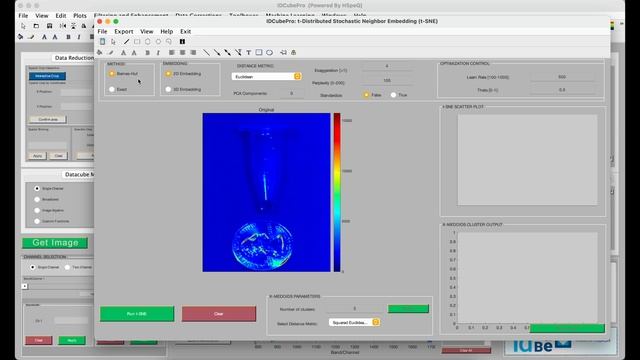
Task: Select the paint bucket fill icon in t-SNE window
Action: [x=100, y=53]
